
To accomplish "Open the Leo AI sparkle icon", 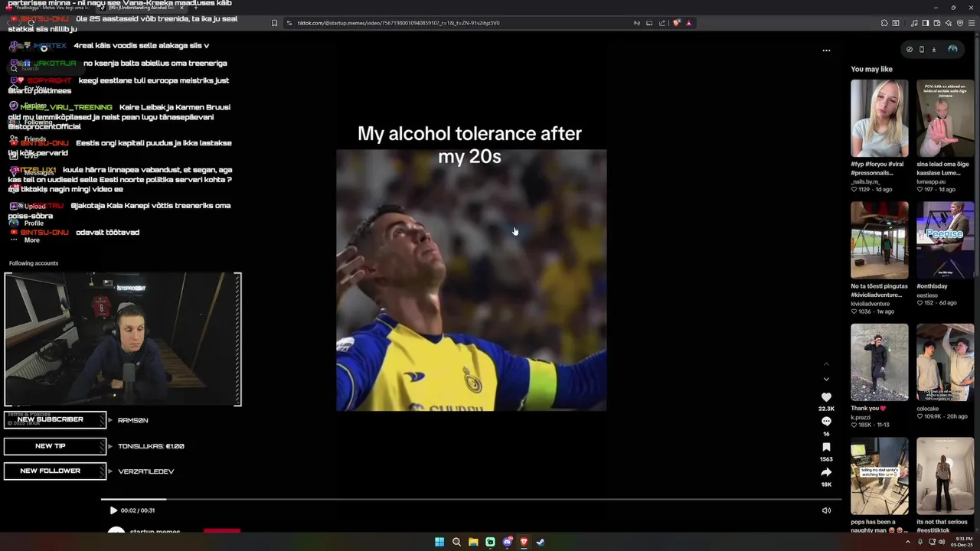I will 949,23.
